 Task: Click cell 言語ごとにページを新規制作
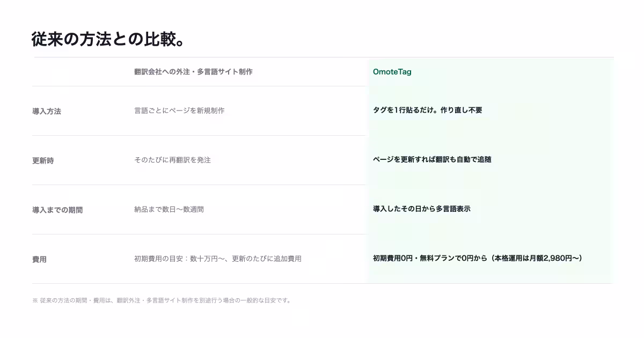point(179,111)
